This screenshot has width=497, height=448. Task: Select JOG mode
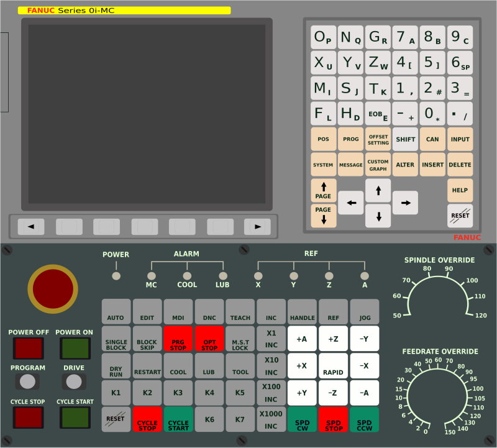pos(365,311)
